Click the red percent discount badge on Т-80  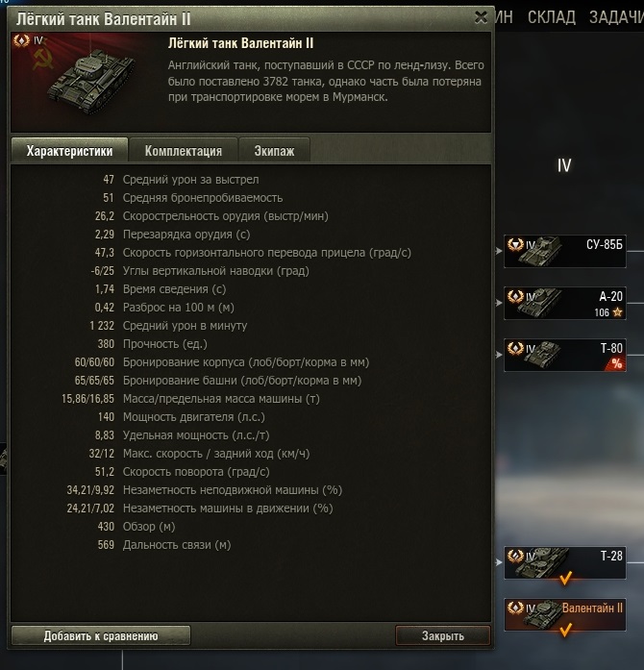click(x=616, y=363)
